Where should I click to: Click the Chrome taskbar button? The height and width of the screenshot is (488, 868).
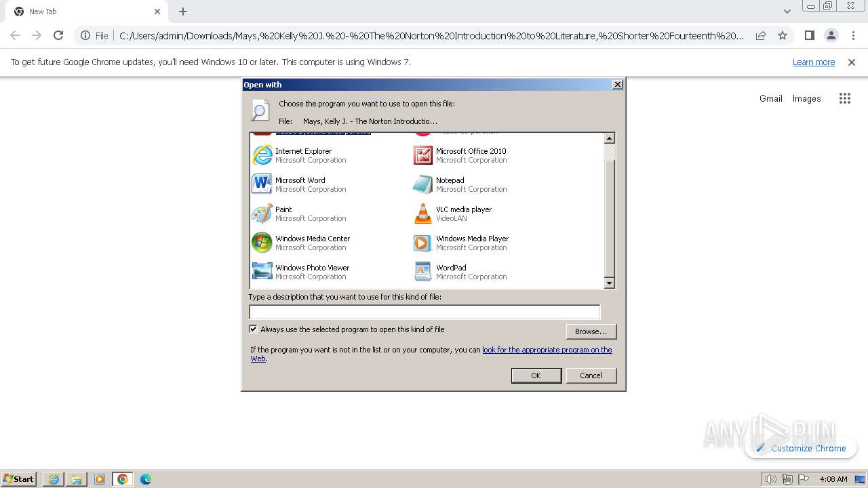tap(123, 479)
